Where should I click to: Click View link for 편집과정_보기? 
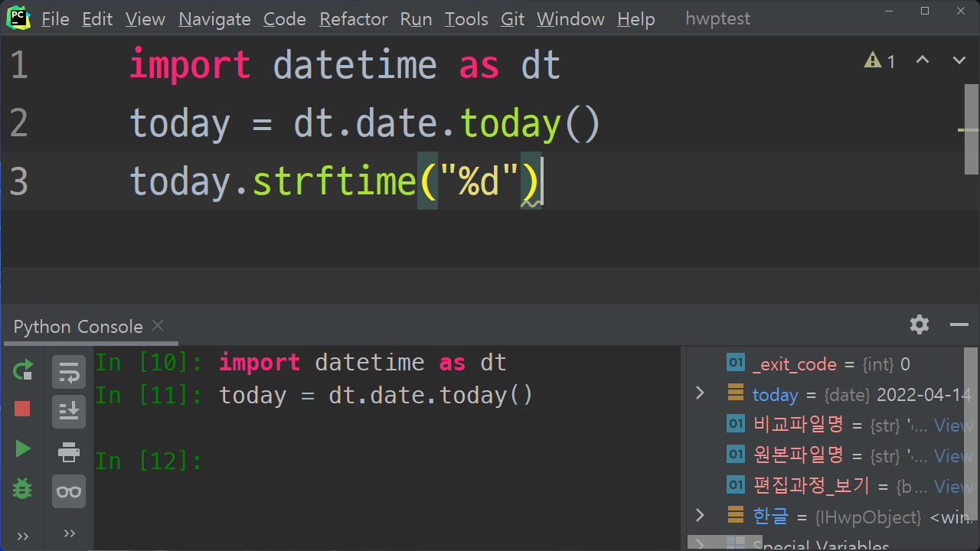click(x=953, y=487)
